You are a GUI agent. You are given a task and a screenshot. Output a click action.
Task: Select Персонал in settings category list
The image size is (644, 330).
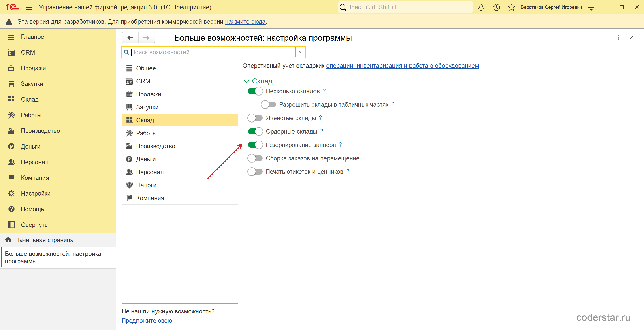click(180, 172)
